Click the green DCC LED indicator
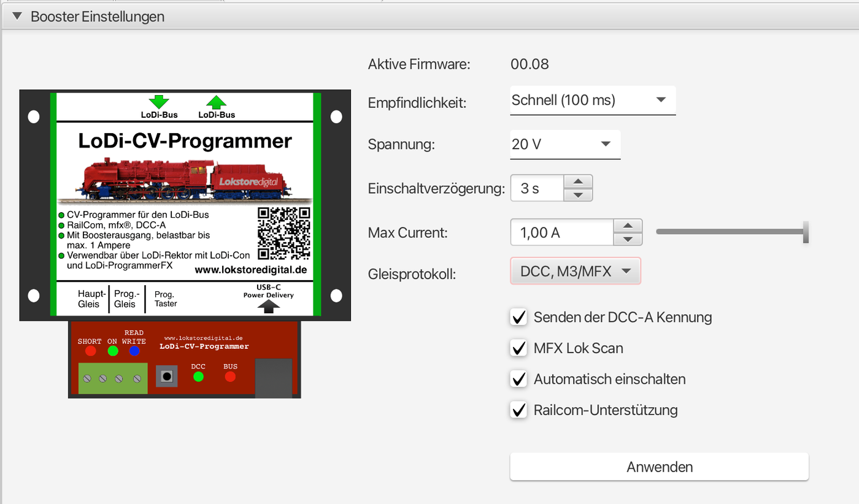Screen dimensions: 859x504 pyautogui.click(x=198, y=376)
